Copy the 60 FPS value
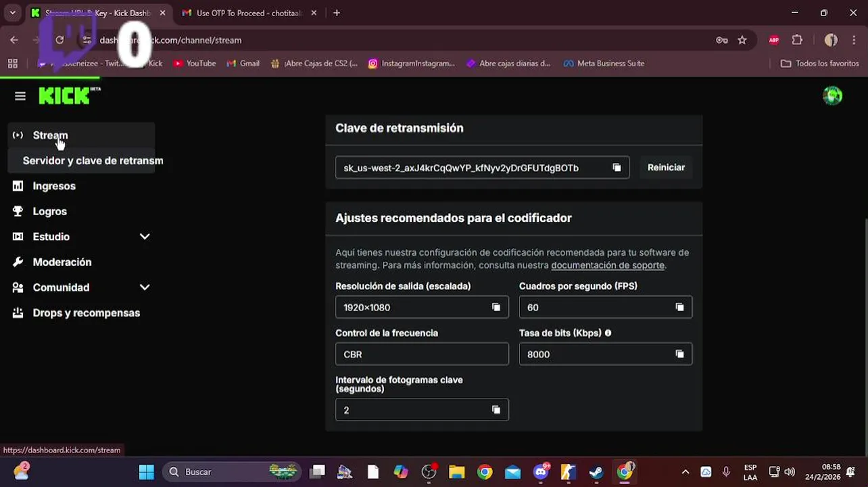Image resolution: width=868 pixels, height=487 pixels. (x=679, y=307)
